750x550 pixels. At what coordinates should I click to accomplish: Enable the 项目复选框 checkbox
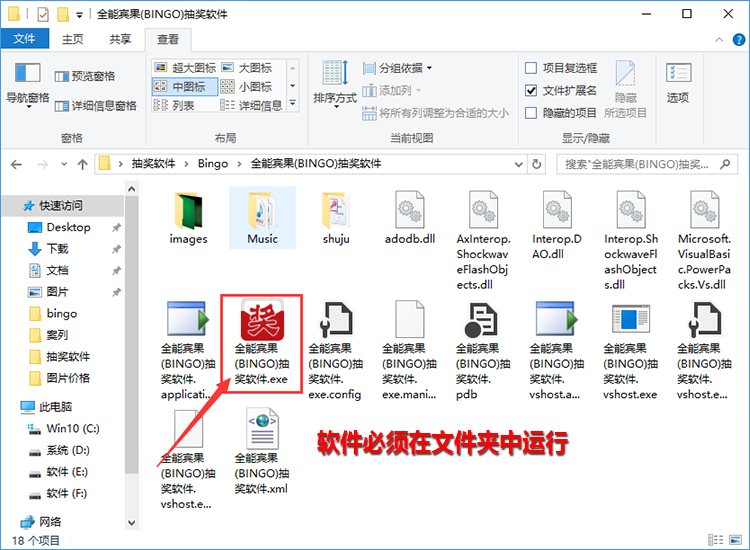[532, 68]
